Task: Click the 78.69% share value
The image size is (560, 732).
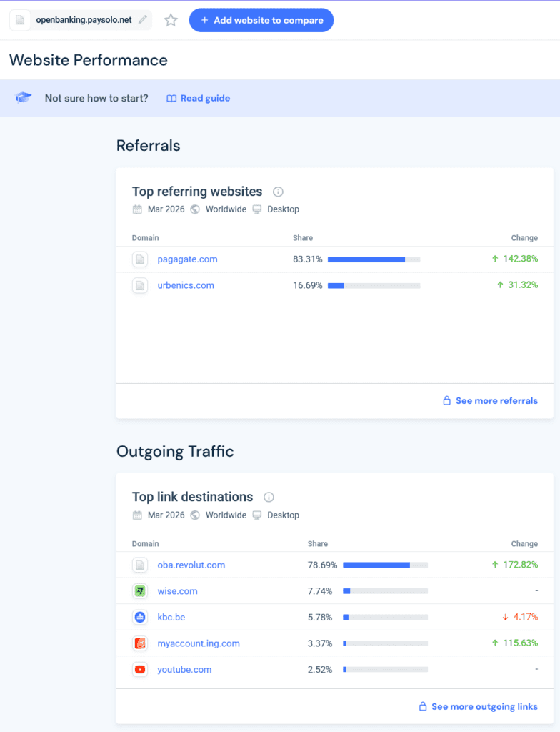Action: [322, 565]
